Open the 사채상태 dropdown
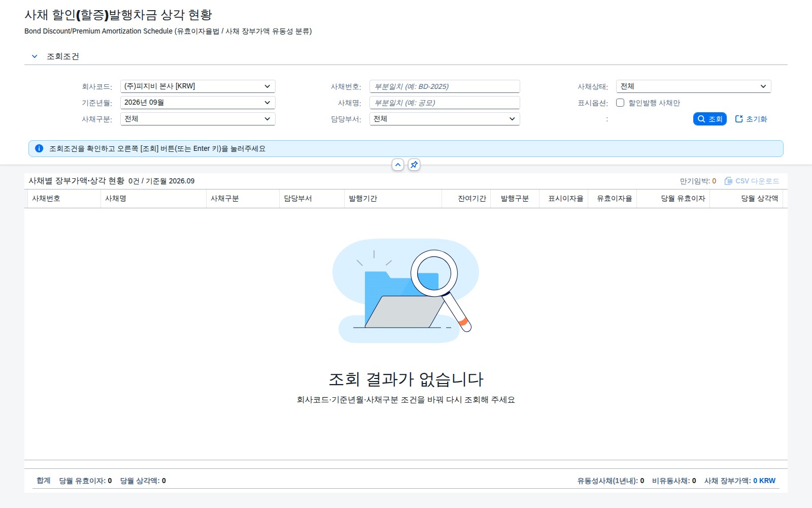Viewport: 812px width, 508px height. tap(694, 86)
